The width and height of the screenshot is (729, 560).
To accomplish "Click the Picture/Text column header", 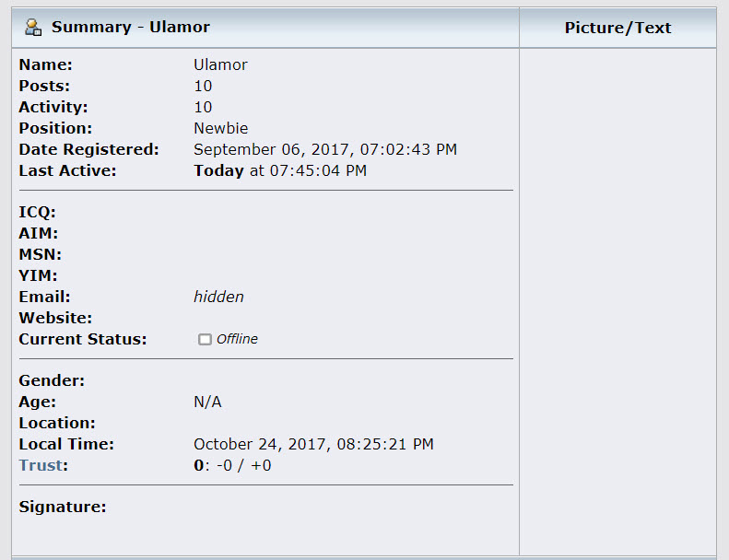I will [x=617, y=28].
